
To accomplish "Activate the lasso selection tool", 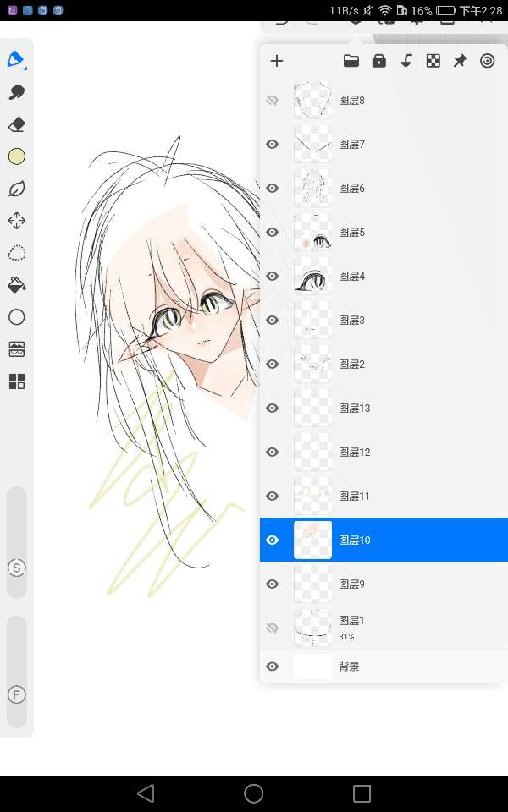I will tap(16, 253).
